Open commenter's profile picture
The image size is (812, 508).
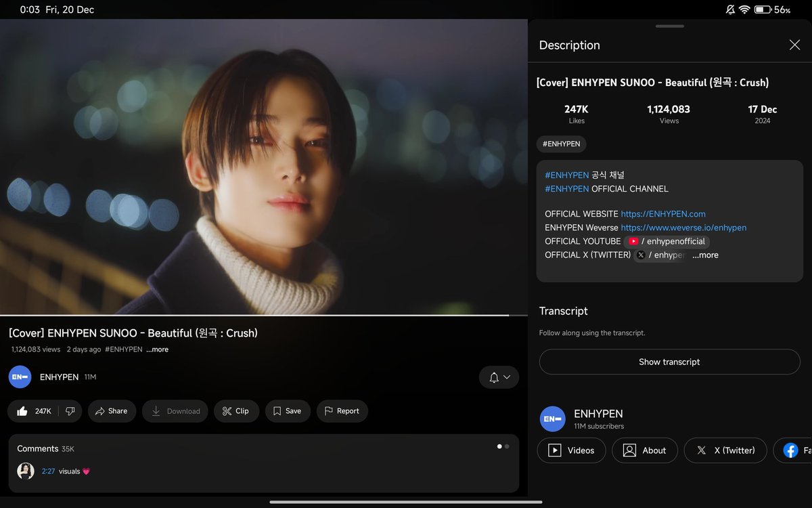point(26,471)
